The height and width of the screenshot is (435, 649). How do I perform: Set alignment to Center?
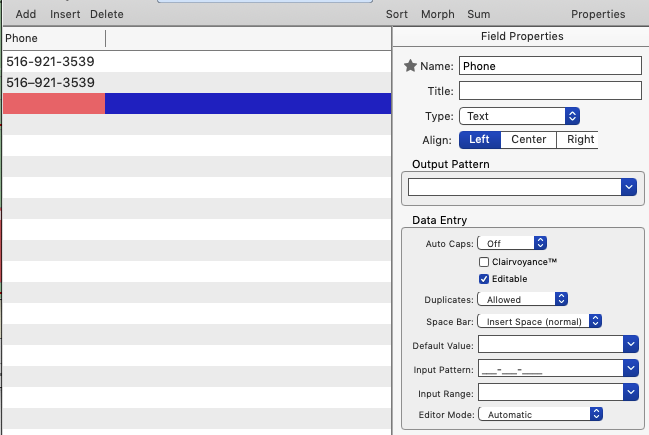[529, 140]
